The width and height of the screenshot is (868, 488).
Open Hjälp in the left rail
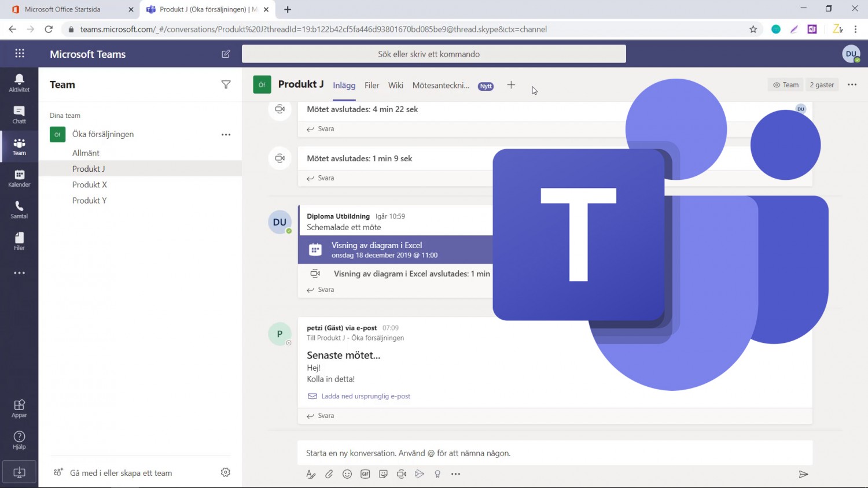(x=19, y=440)
